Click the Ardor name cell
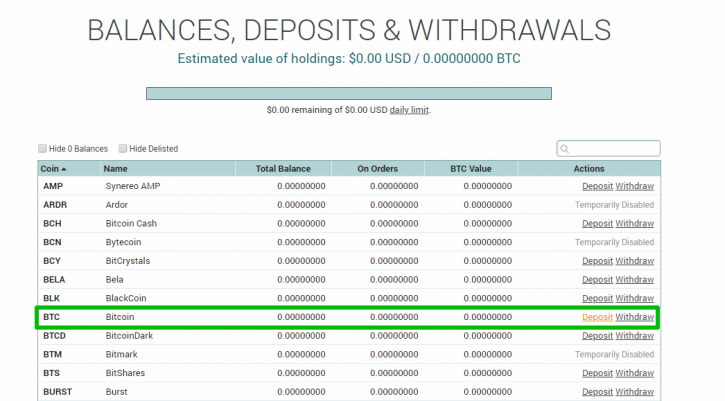 click(117, 205)
